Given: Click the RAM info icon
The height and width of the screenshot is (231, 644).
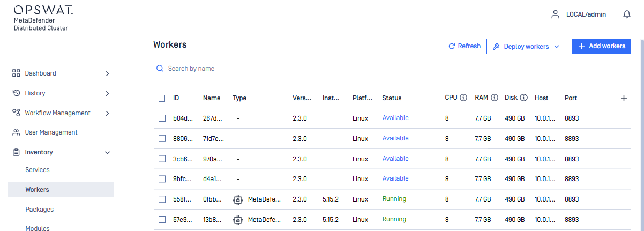Looking at the screenshot, I should coord(495,98).
